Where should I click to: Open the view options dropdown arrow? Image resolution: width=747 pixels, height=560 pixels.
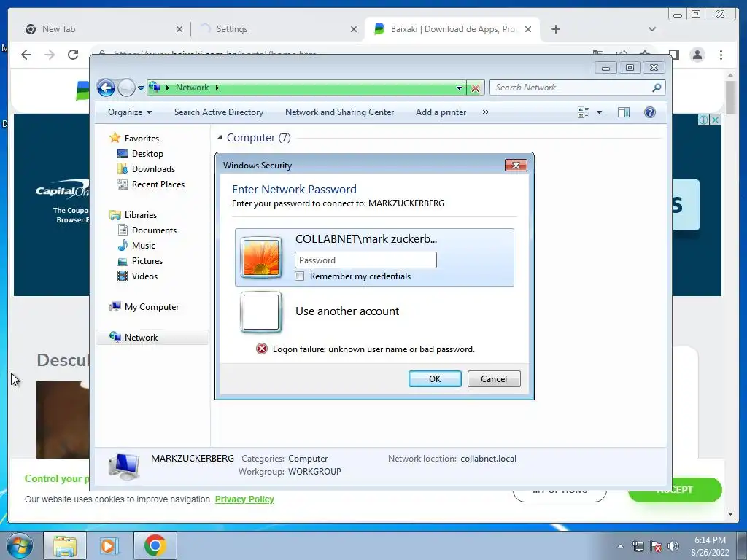coord(600,112)
